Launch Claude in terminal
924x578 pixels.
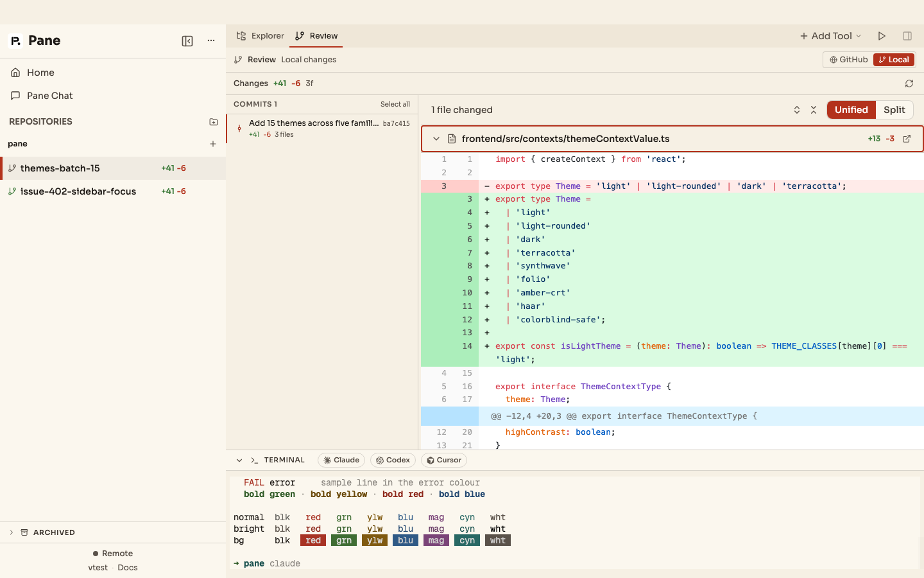pyautogui.click(x=341, y=460)
